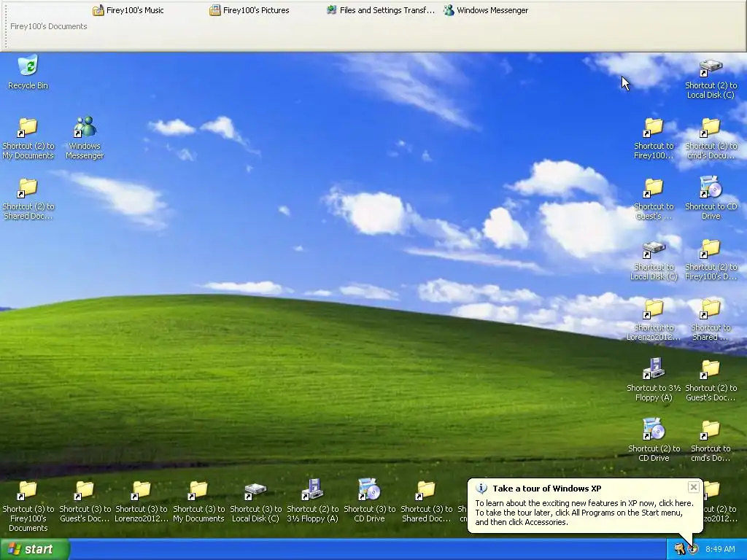Select Shortcut to Firey100... folder icon
Screen dimensions: 747x560
click(x=654, y=138)
